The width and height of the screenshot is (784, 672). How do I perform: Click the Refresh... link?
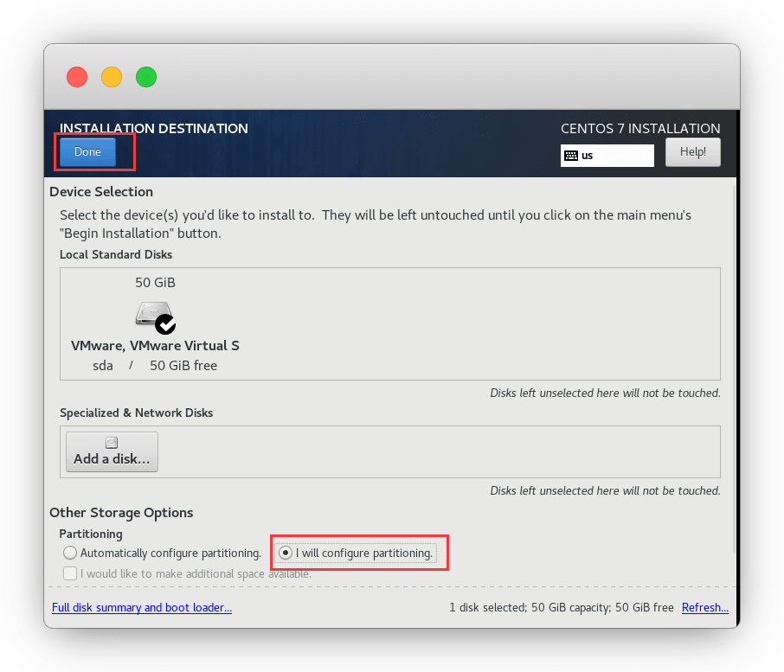tap(704, 608)
